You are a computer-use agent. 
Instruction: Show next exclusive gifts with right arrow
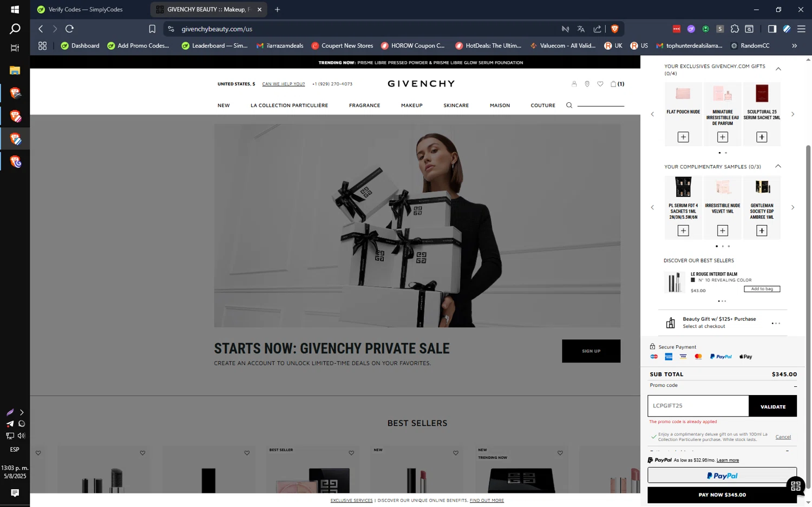pos(793,114)
